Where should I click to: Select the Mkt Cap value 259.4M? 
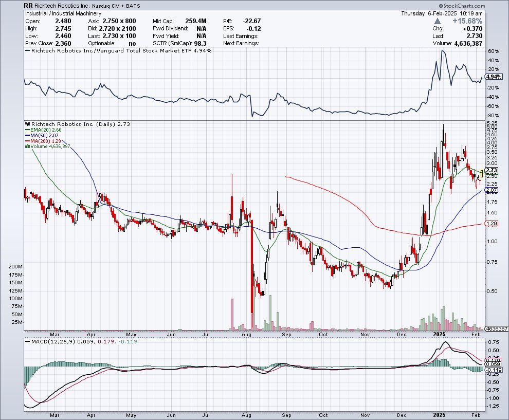pos(196,21)
